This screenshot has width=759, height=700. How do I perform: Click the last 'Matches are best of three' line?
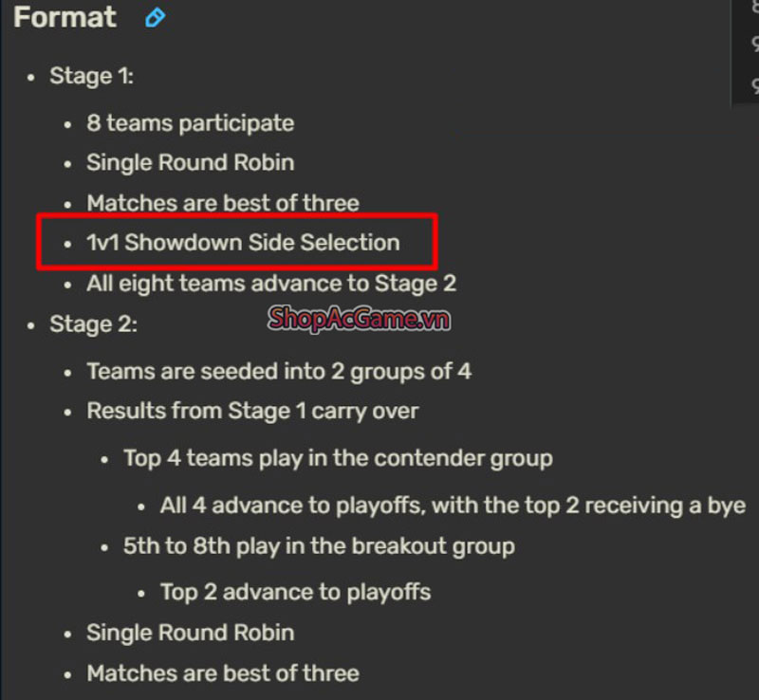coord(223,673)
